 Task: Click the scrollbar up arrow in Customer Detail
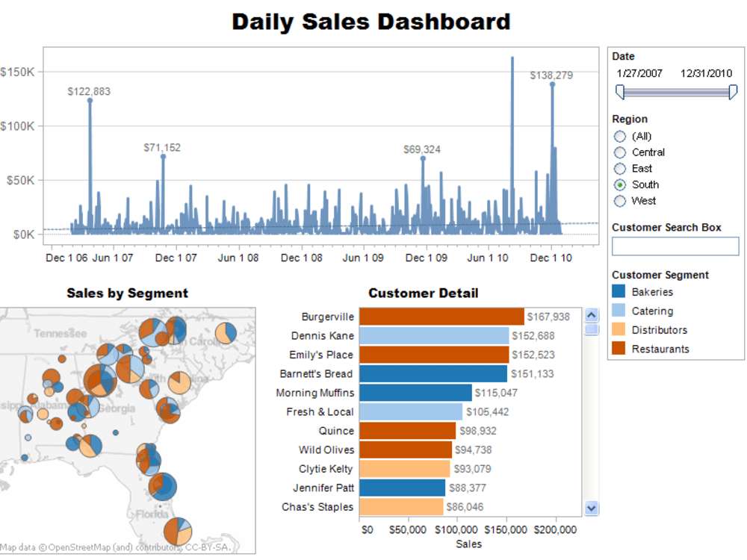[x=591, y=315]
